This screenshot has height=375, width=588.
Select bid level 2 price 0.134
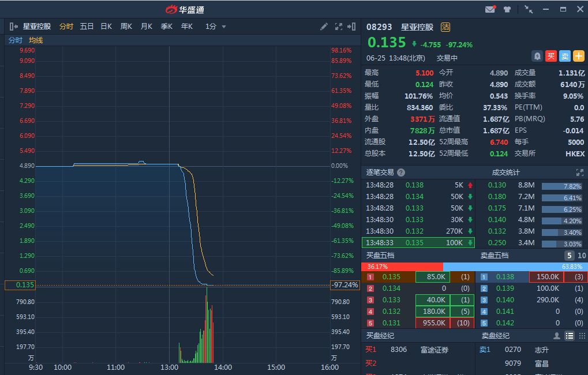391,288
